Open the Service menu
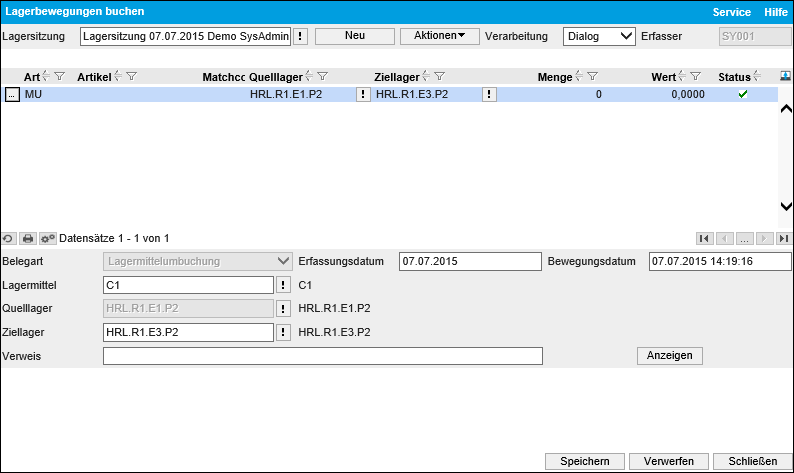Screen dimensions: 794x473 731,12
